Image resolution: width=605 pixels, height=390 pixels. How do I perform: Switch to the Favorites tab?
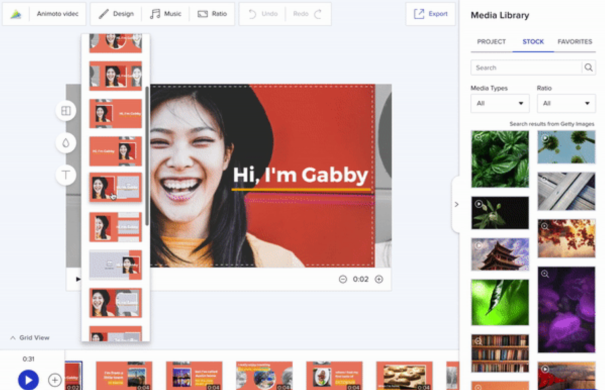tap(575, 42)
